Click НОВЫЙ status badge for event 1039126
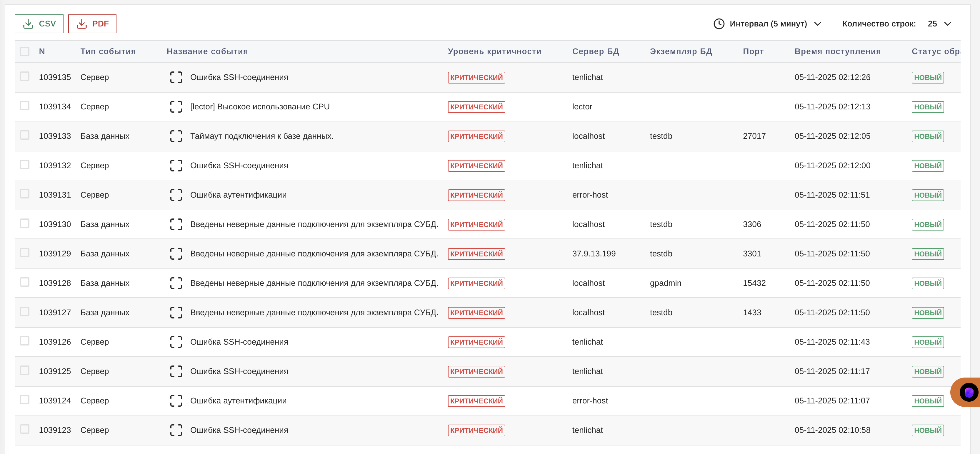This screenshot has height=454, width=980. [x=928, y=342]
